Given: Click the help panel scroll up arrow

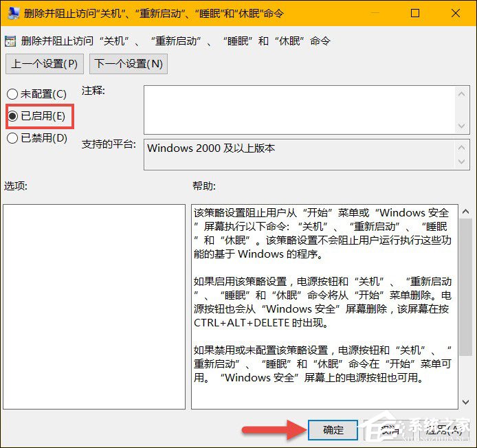Looking at the screenshot, I should pyautogui.click(x=465, y=212).
